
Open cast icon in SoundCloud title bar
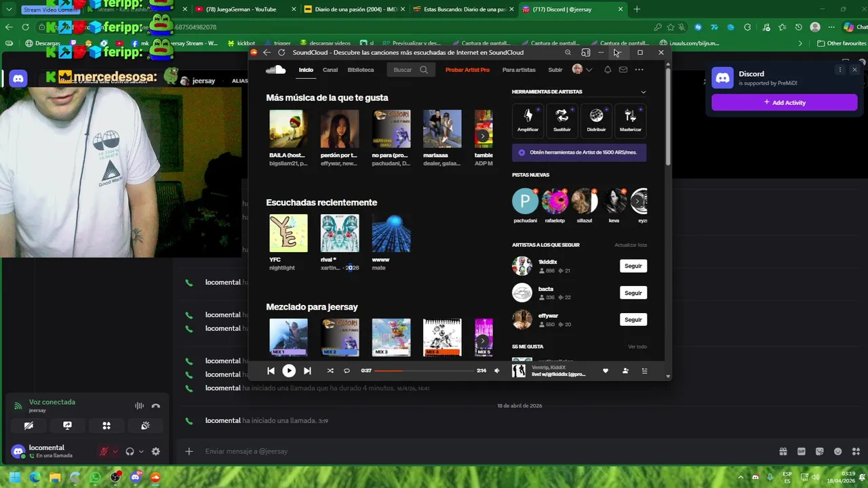(x=586, y=52)
